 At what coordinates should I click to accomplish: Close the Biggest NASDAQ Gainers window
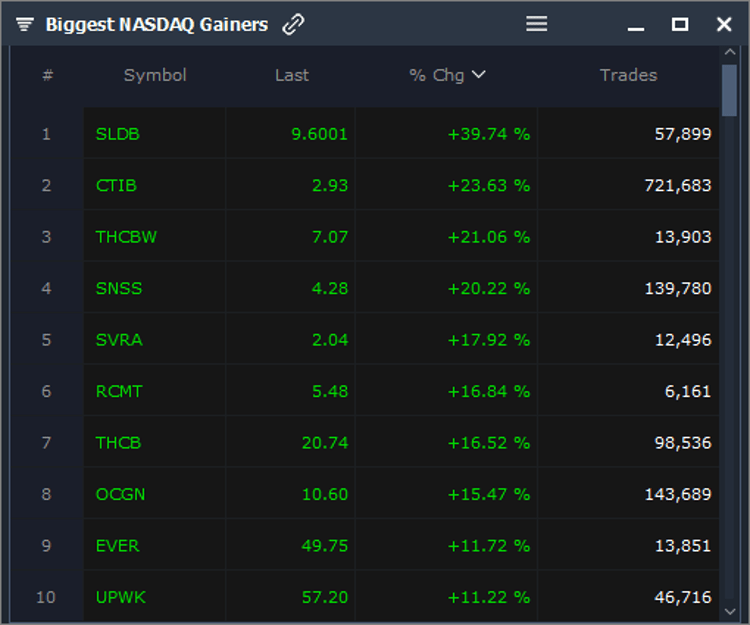[724, 24]
